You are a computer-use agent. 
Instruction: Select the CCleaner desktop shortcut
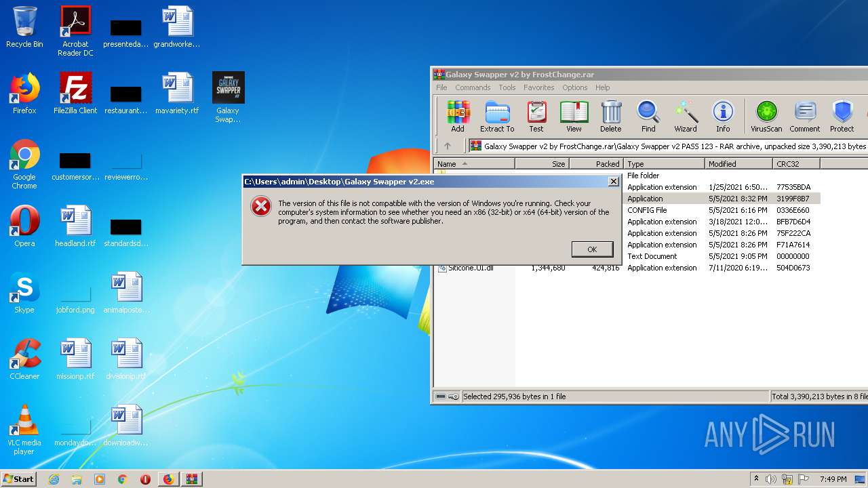24,359
